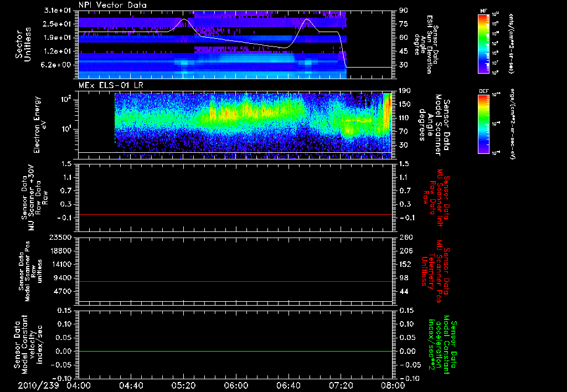Click the white sun elevation curve peak near 05:20

pyautogui.click(x=184, y=19)
